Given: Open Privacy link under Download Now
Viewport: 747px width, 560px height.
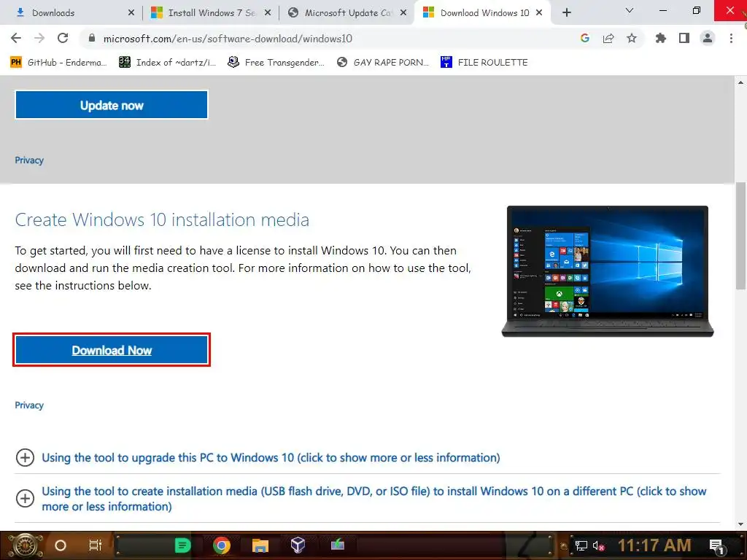Looking at the screenshot, I should (29, 405).
